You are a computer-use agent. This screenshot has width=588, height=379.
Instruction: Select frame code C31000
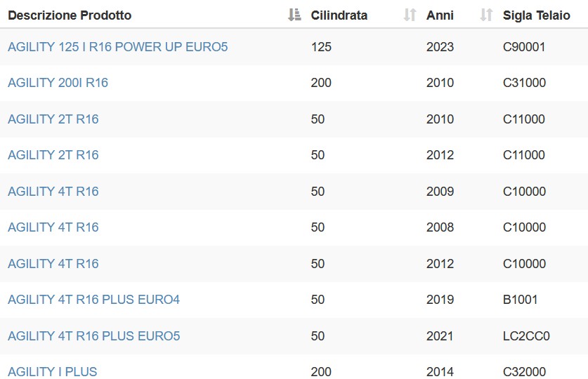[x=524, y=83]
